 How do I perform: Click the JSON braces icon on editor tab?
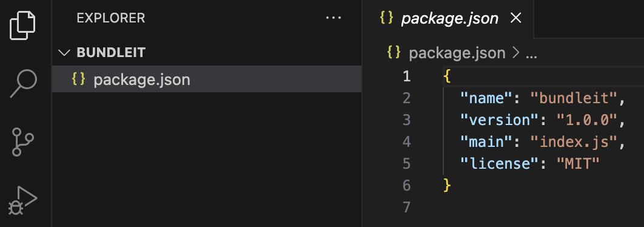pos(386,18)
